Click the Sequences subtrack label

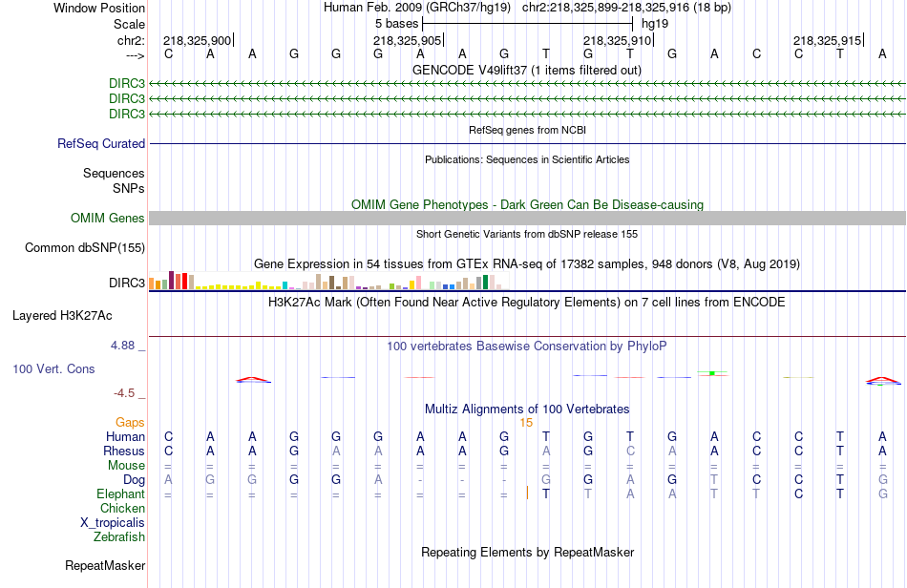114,174
